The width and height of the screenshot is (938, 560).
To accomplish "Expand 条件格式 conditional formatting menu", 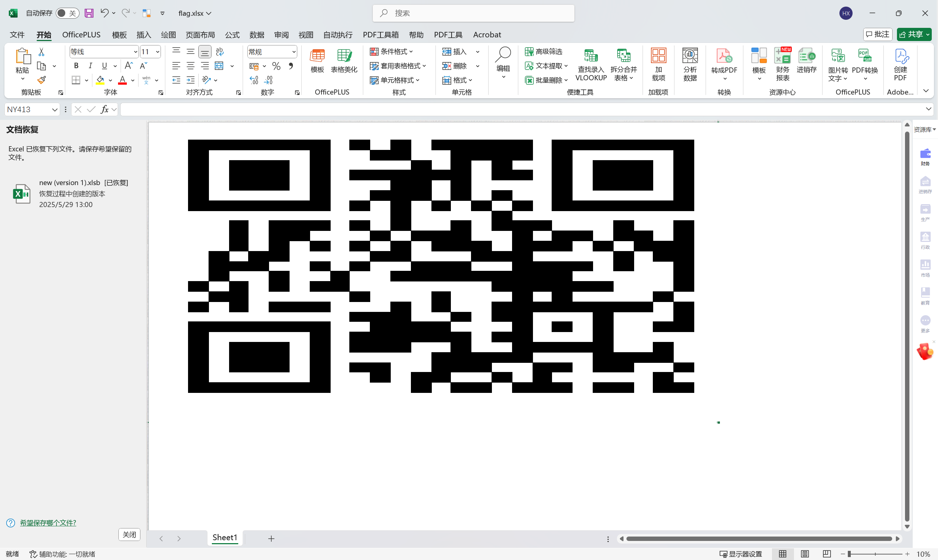I will [391, 52].
